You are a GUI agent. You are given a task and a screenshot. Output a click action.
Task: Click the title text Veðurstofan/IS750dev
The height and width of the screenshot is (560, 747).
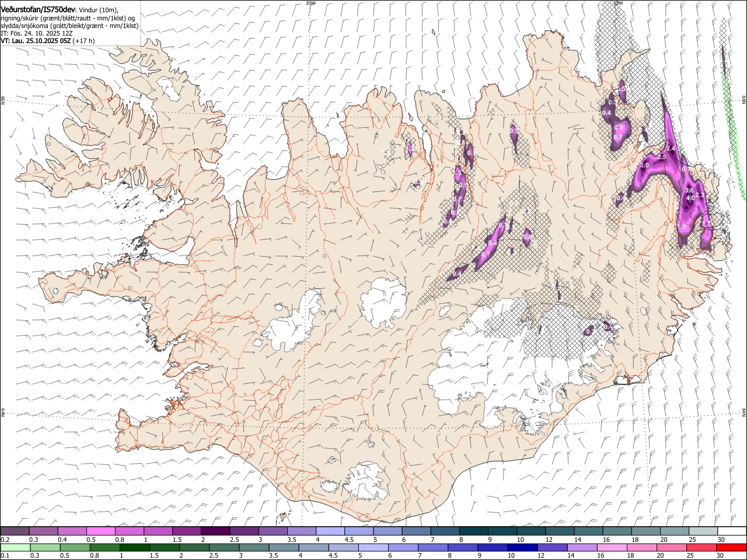tap(38, 9)
